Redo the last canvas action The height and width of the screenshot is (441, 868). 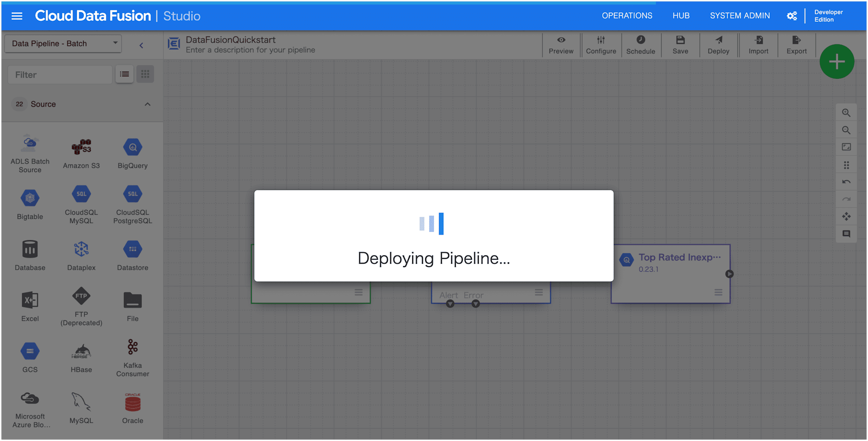pos(846,199)
